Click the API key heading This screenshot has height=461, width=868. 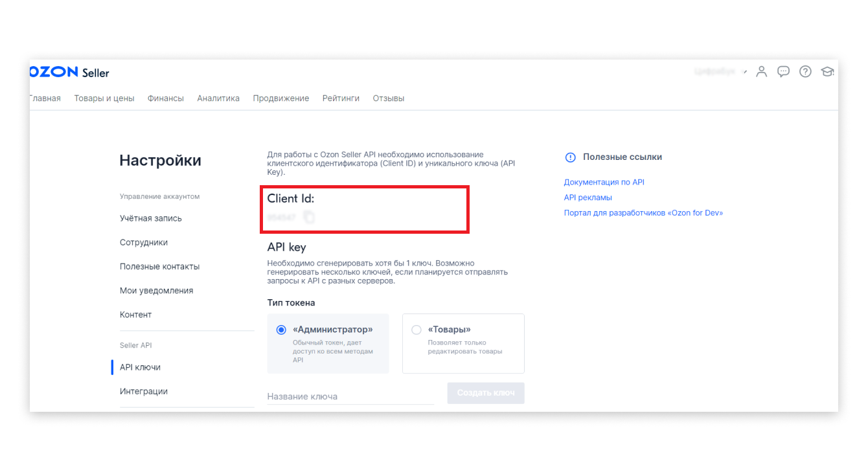[287, 247]
